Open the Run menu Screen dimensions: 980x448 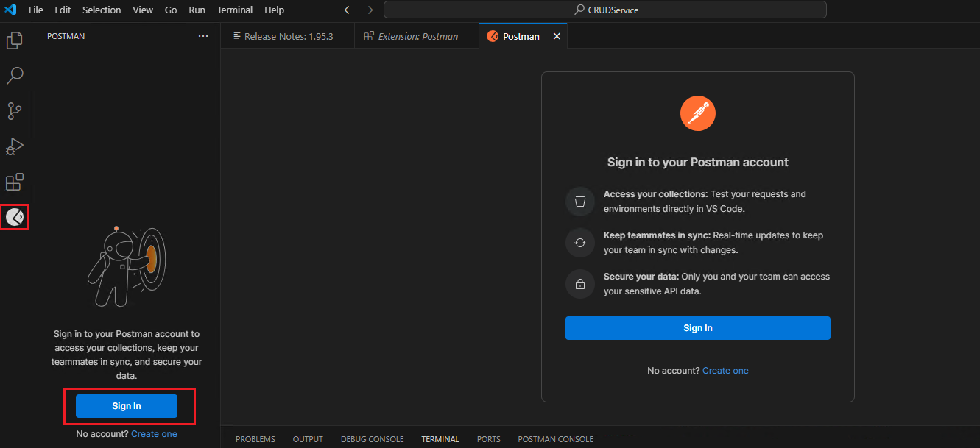pyautogui.click(x=197, y=10)
